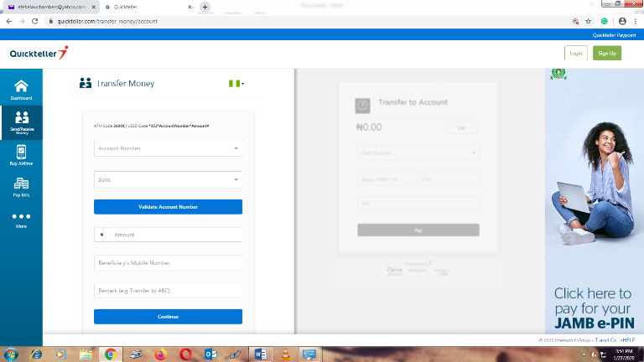The height and width of the screenshot is (362, 644).
Task: Click the Quickteller logo
Action: click(x=39, y=53)
